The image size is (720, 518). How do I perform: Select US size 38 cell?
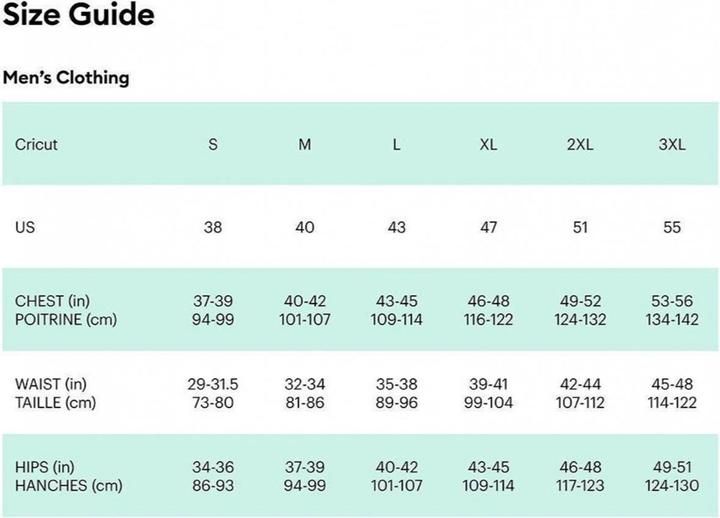coord(213,227)
